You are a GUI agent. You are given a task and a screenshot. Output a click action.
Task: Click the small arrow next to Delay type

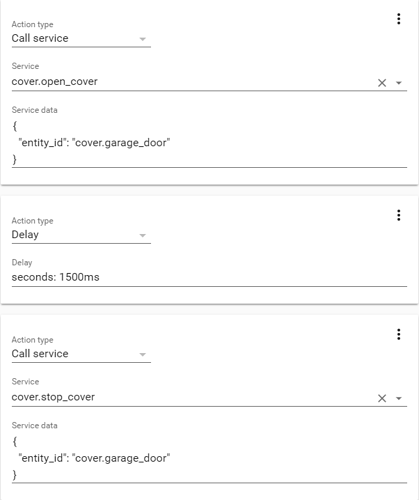pos(143,236)
